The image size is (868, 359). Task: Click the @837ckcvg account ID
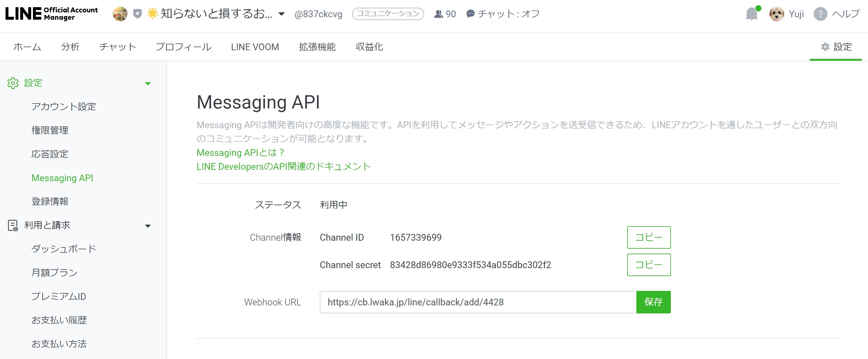[x=318, y=14]
